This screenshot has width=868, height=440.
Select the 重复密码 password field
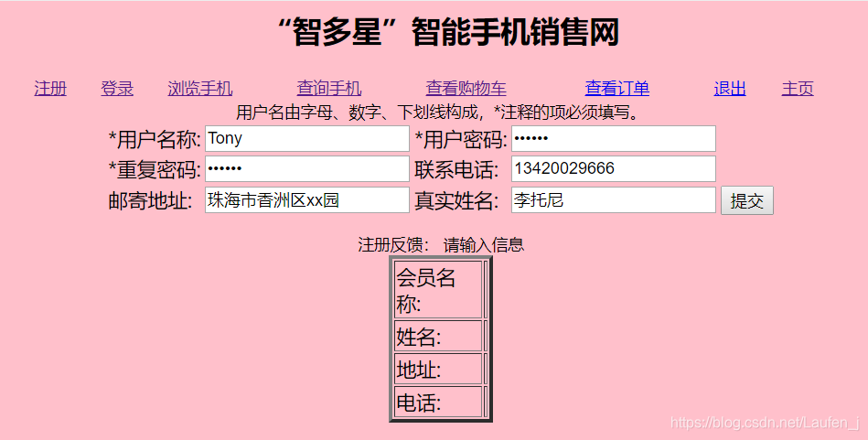[307, 169]
